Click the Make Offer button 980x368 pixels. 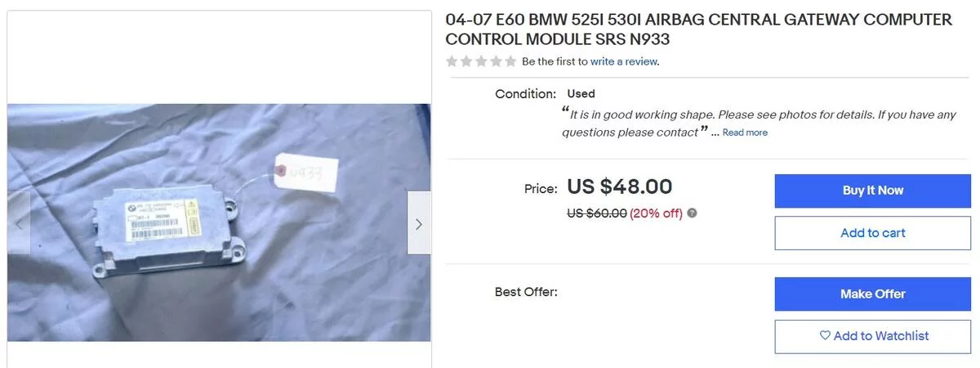point(872,294)
